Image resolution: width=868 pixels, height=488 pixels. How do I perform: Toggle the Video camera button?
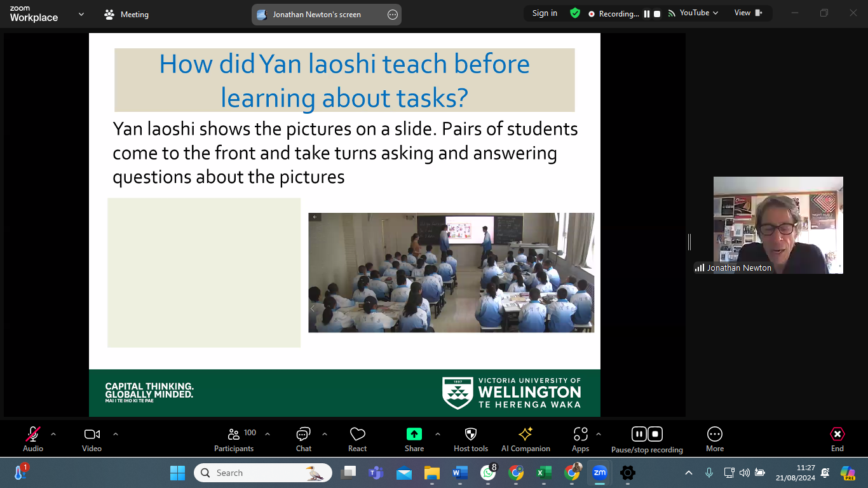tap(92, 435)
